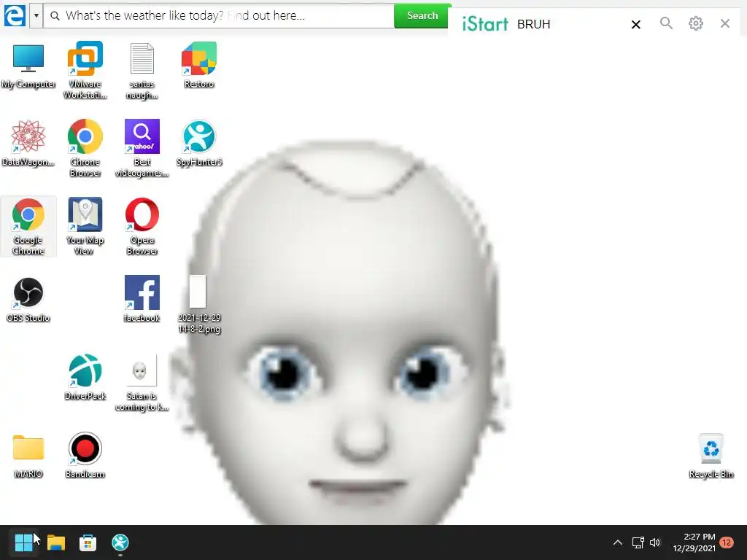Open iStart settings gear
This screenshot has height=560, width=747.
coord(695,23)
